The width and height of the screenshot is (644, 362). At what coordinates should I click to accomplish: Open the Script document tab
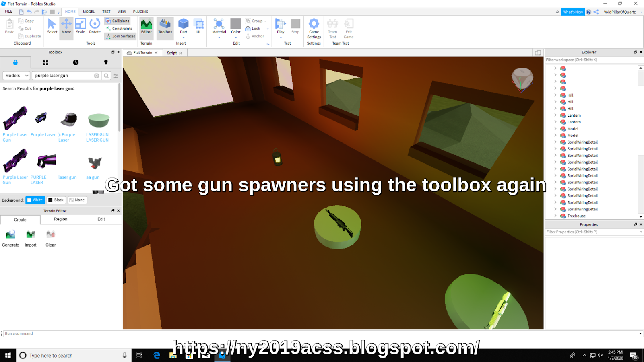click(172, 53)
